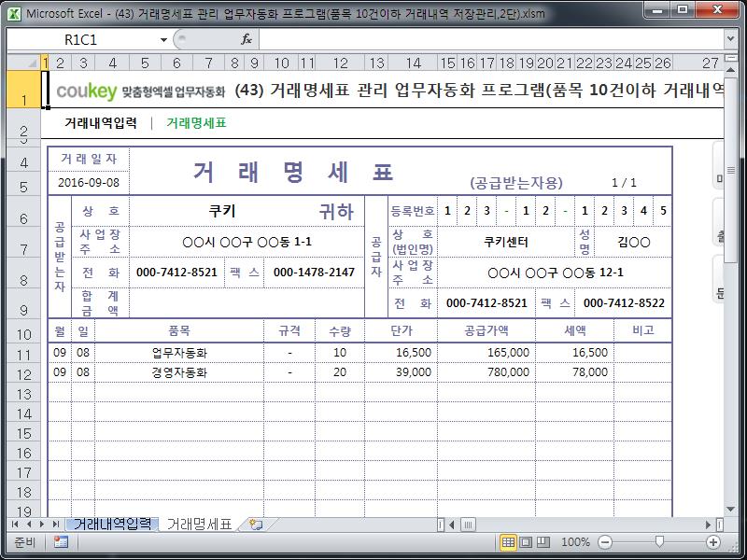The image size is (747, 560).
Task: Click the vertical scrollbar thumb
Action: point(730,170)
